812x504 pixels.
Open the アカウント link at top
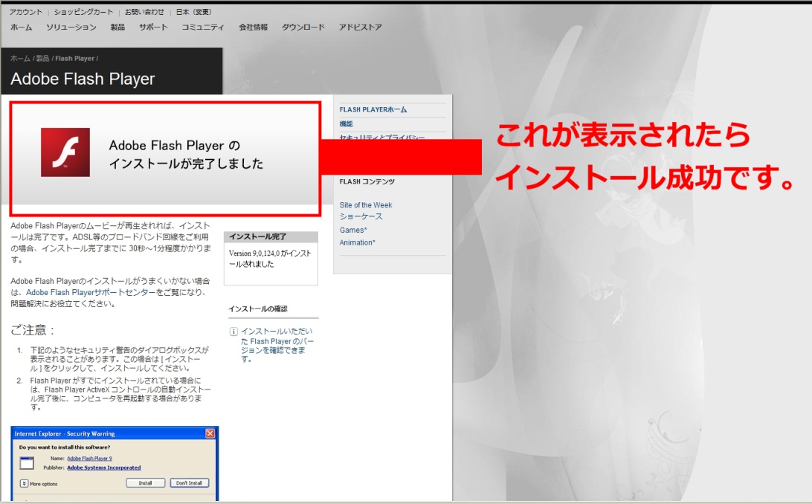point(25,12)
